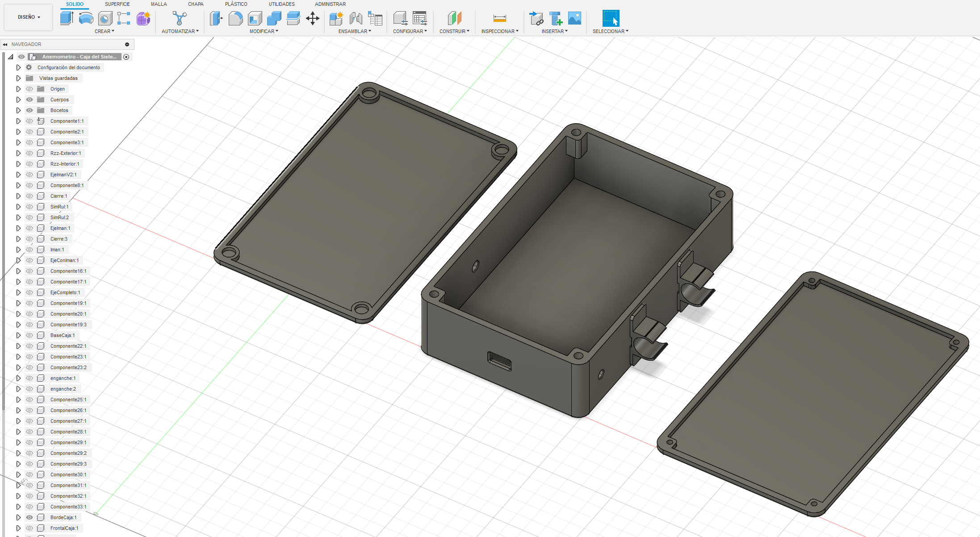
Task: Click the Insert McMaster-Carr component icon
Action: click(x=555, y=18)
